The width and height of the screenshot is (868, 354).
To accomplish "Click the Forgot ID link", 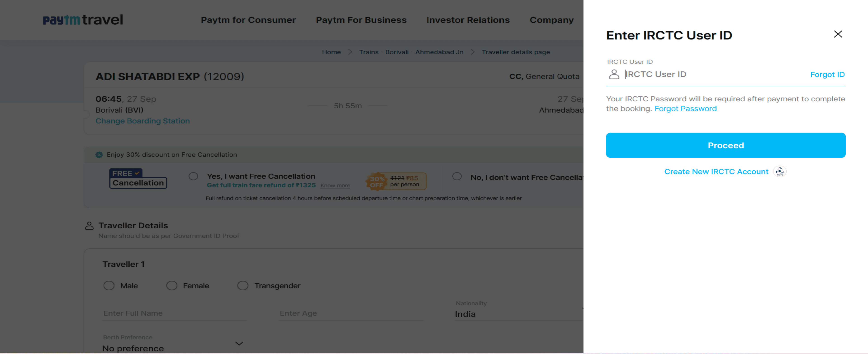I will tap(827, 75).
